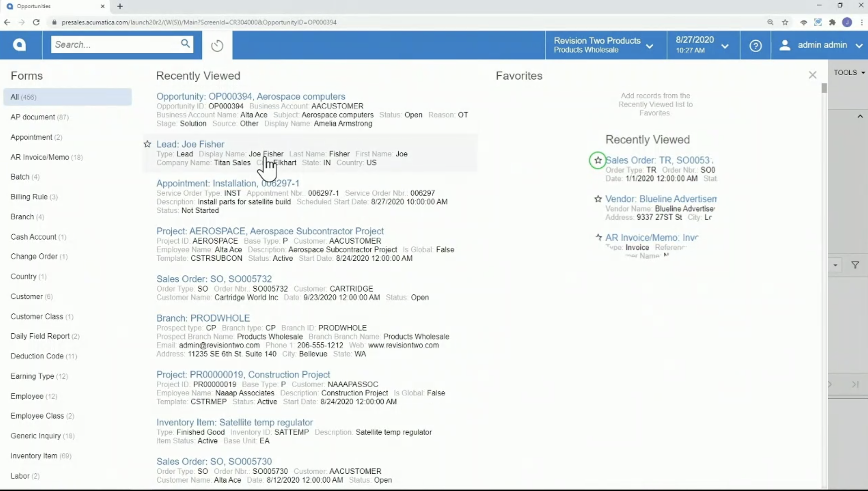Screen dimensions: 868x491
Task: Click the admin user profile icon
Action: point(785,45)
